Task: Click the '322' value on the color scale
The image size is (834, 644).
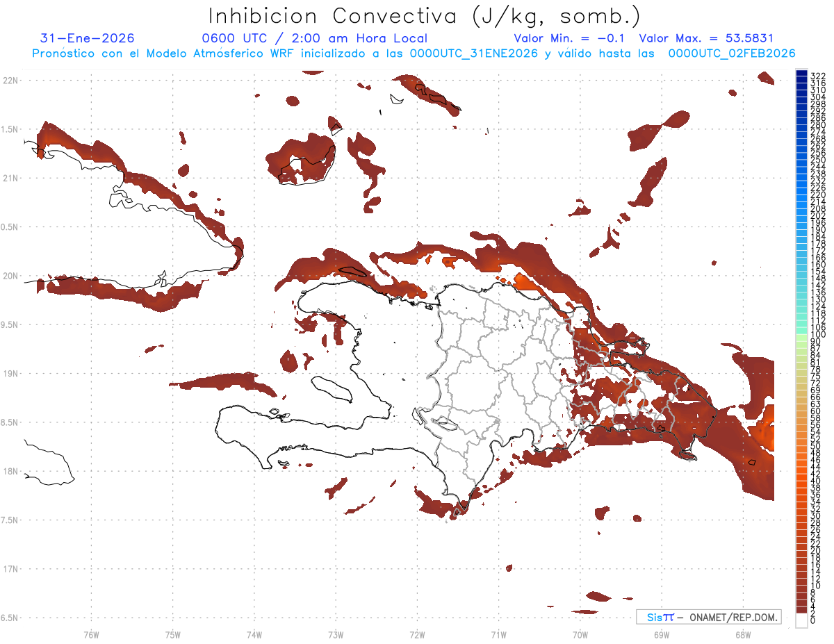Action: click(x=818, y=76)
